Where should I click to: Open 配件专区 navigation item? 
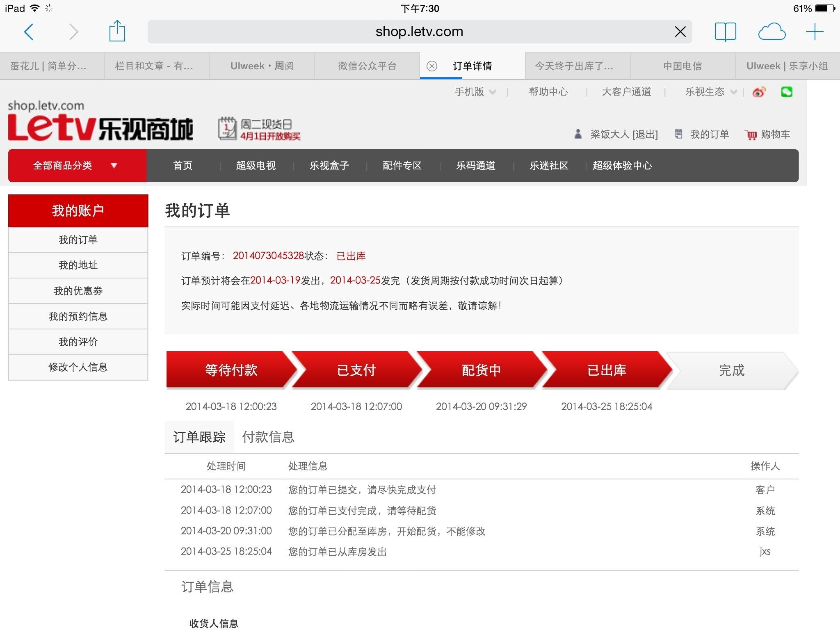pyautogui.click(x=402, y=166)
